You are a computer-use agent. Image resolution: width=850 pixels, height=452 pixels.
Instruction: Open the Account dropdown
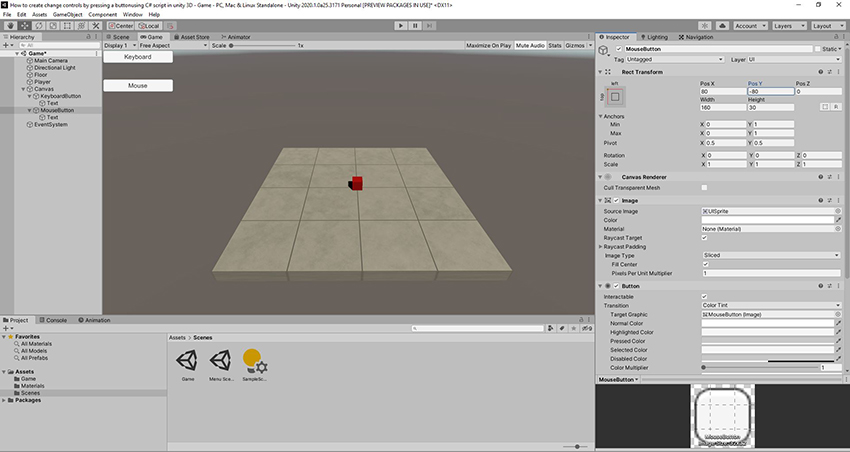tap(750, 25)
